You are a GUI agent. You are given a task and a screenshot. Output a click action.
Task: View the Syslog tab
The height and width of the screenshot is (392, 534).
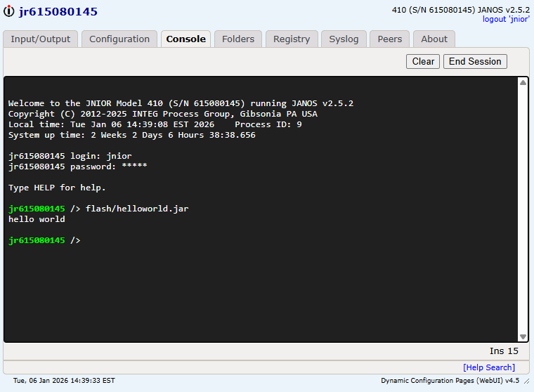pos(344,39)
